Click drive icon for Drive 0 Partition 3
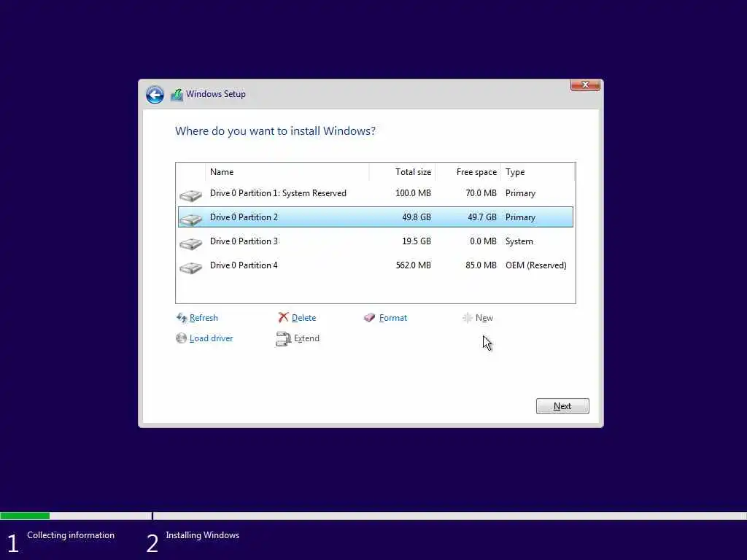747x560 pixels. point(190,244)
